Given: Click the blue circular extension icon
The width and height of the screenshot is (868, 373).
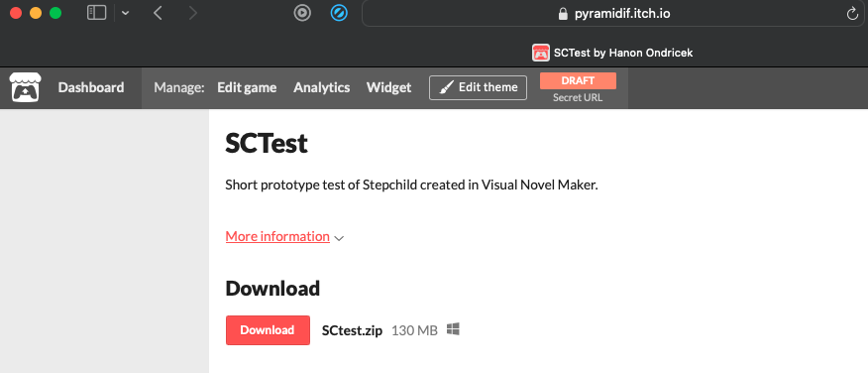Looking at the screenshot, I should (339, 13).
